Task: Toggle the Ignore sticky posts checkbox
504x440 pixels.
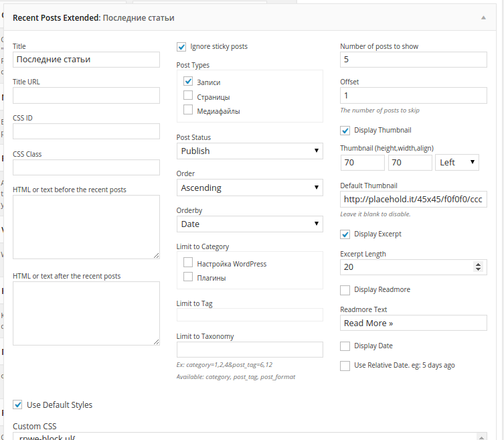Action: [x=181, y=47]
